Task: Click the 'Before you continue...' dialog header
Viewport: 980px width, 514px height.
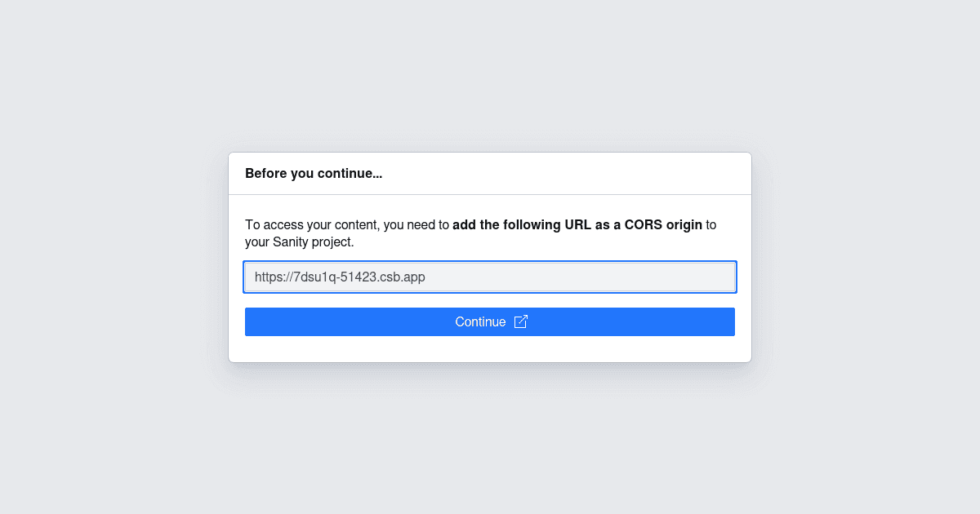Action: 314,173
